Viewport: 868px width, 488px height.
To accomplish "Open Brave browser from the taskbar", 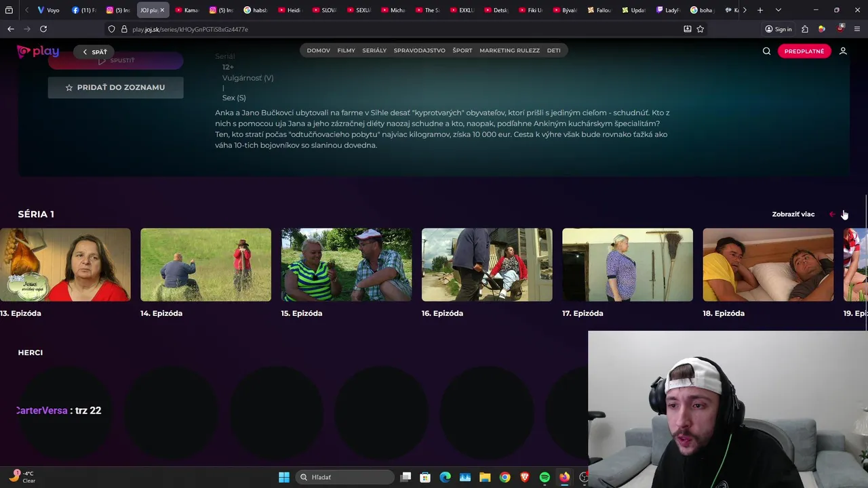I will pyautogui.click(x=524, y=477).
